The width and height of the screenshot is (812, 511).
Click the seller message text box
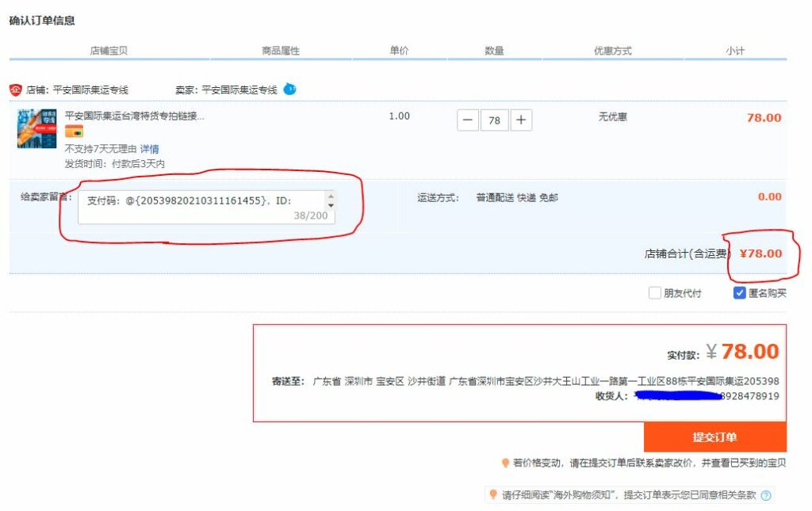click(x=206, y=207)
